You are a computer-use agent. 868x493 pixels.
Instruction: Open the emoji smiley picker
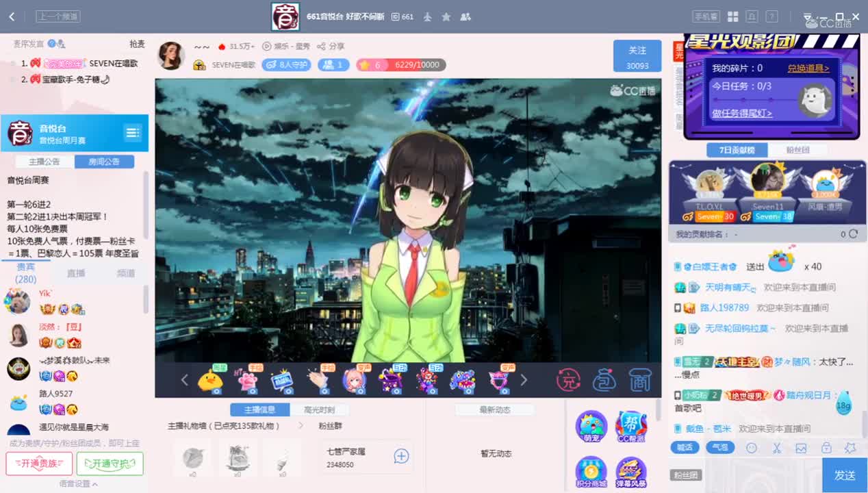click(752, 448)
